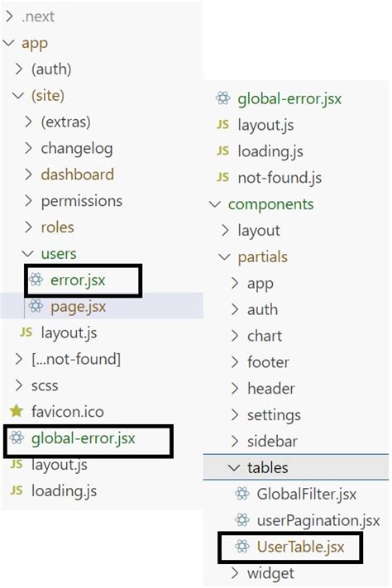
Task: Click the JS icon beside not-found.js
Action: 222,177
